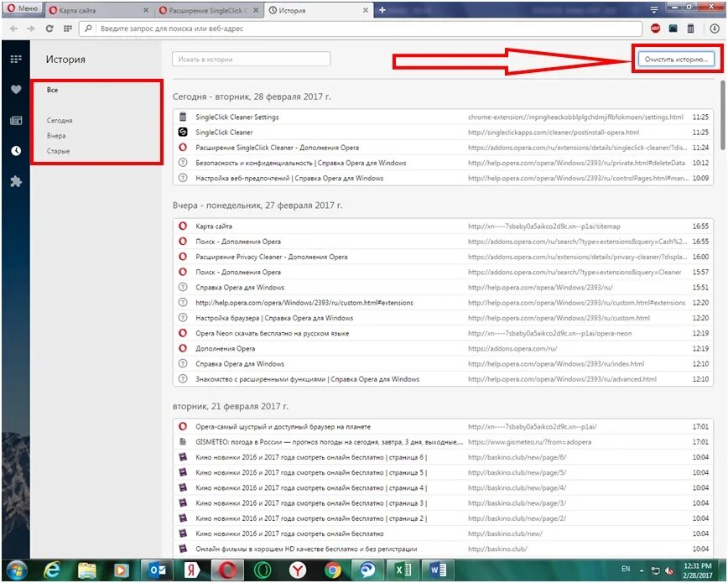Open a new tab with plus button

coord(382,10)
